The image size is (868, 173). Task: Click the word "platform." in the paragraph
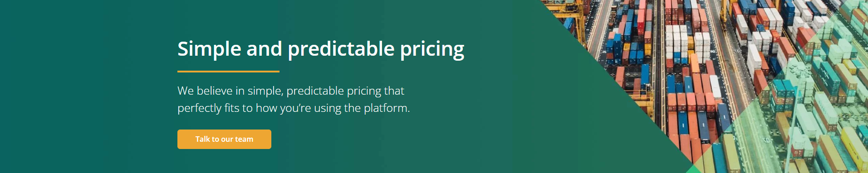click(387, 109)
